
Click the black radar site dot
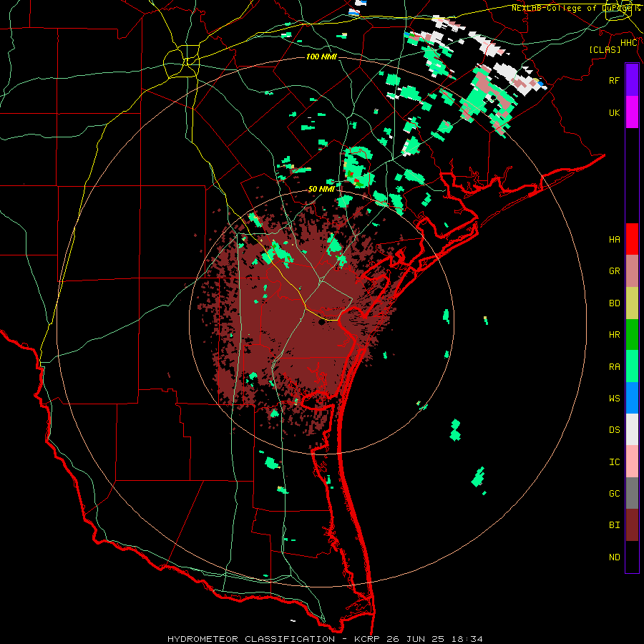point(321,323)
